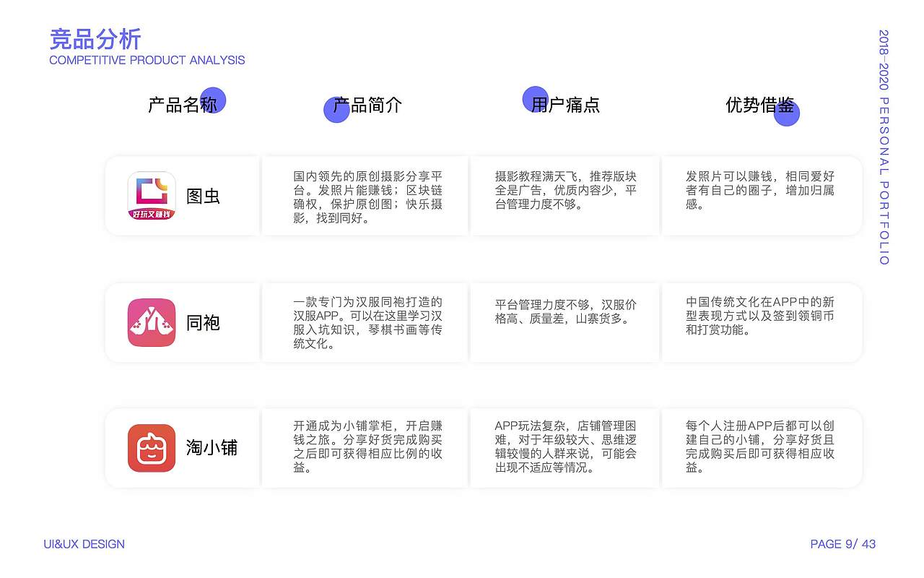Select the Tongpao (同袍) pink app icon
The image size is (924, 578).
click(150, 322)
